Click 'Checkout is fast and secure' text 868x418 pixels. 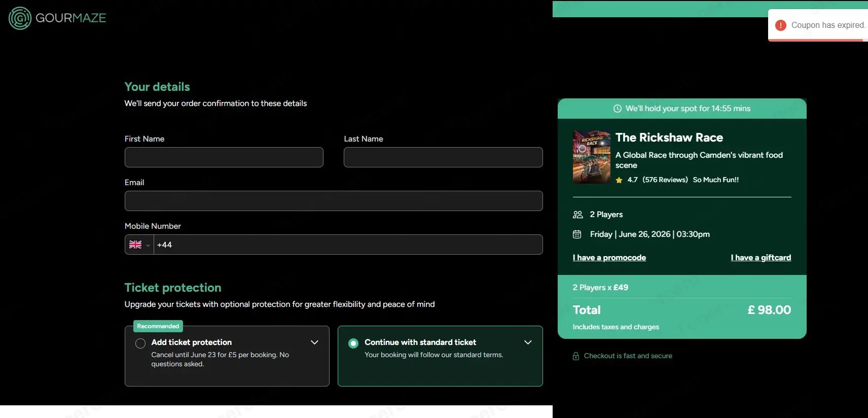628,356
